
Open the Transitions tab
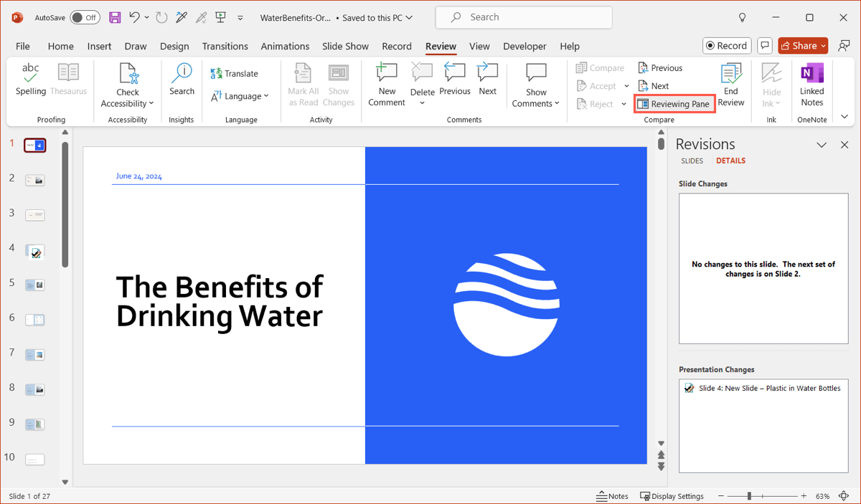pos(225,46)
